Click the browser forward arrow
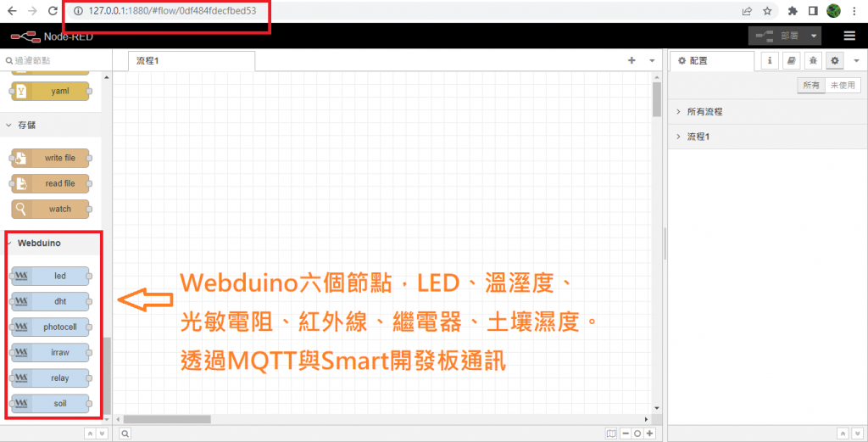Screen dimensions: 868x442 click(x=32, y=10)
